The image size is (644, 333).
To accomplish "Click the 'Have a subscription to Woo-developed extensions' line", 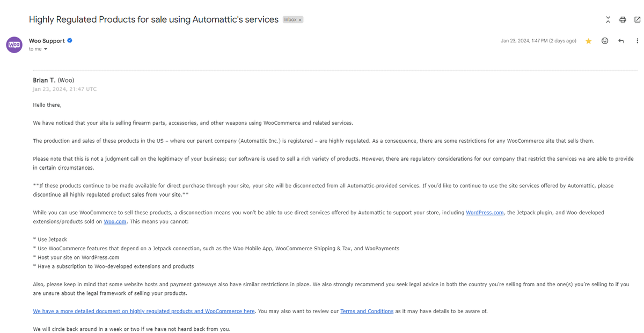I will [x=113, y=266].
